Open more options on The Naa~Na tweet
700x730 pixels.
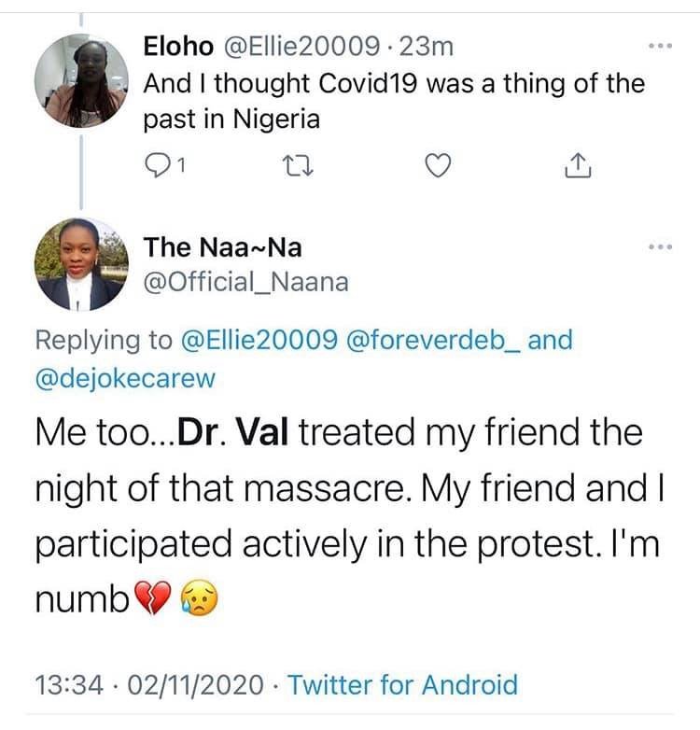click(661, 246)
